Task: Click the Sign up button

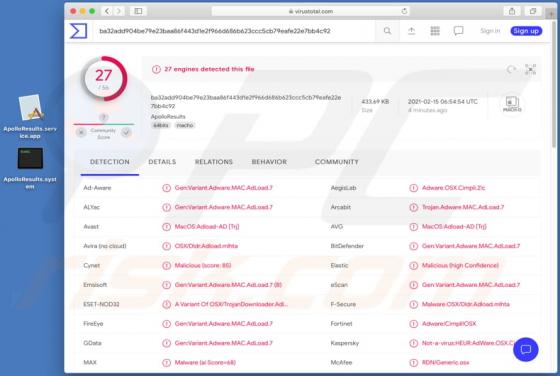Action: 526,31
